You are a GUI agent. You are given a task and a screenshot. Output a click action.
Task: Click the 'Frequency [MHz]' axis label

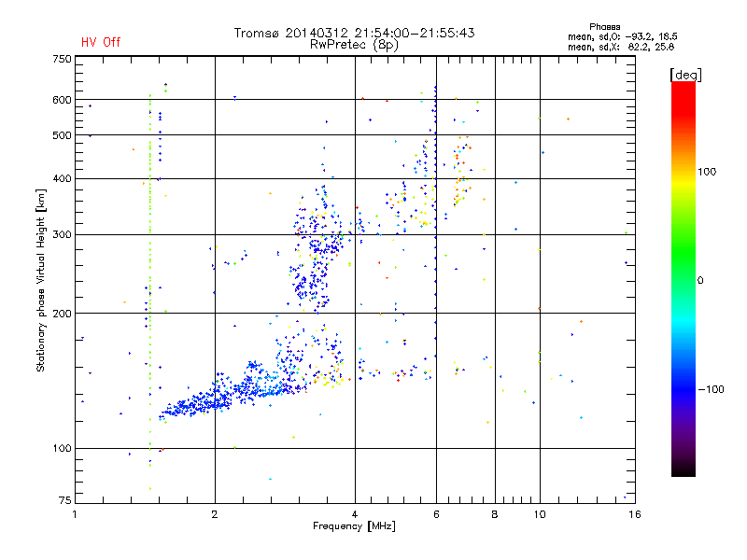coord(354,526)
